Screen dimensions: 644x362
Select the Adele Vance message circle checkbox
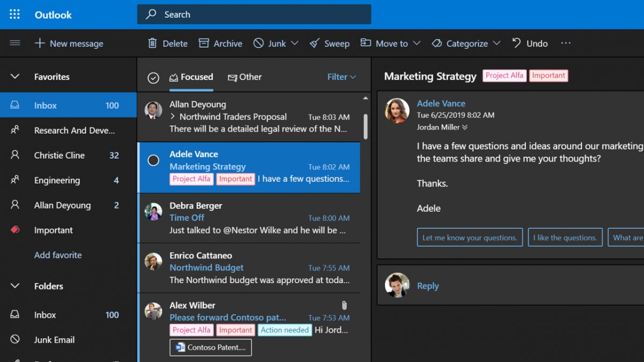[x=153, y=160]
